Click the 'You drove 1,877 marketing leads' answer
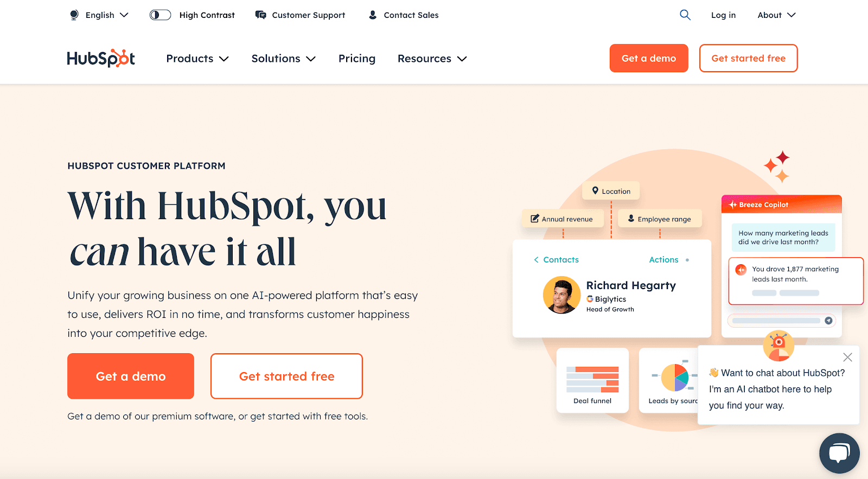 (x=795, y=281)
